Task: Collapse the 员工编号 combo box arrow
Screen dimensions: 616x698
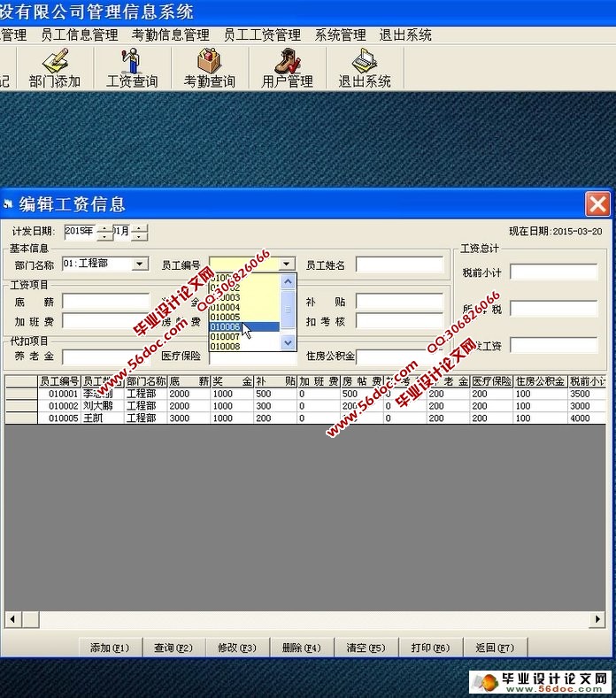Action: (x=287, y=264)
